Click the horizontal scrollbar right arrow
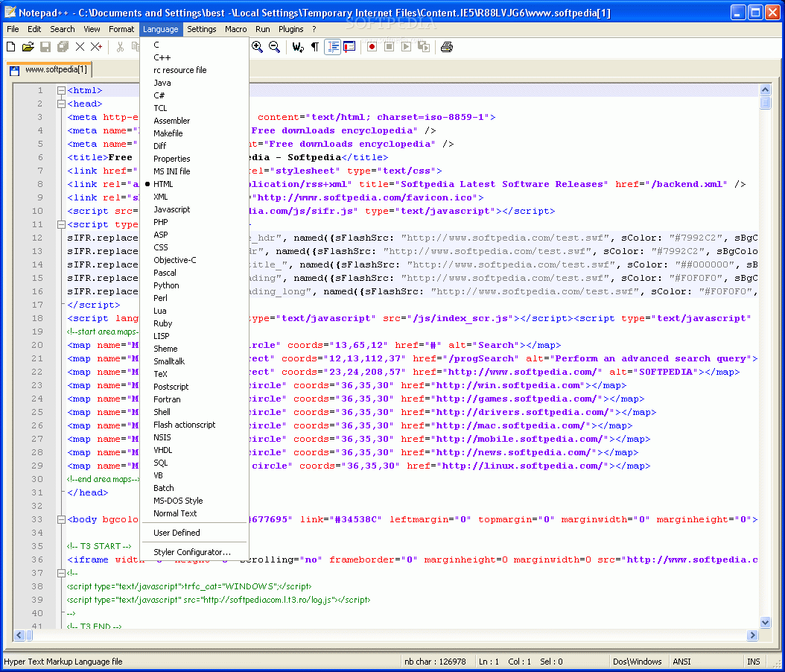The image size is (785, 672). [752, 635]
